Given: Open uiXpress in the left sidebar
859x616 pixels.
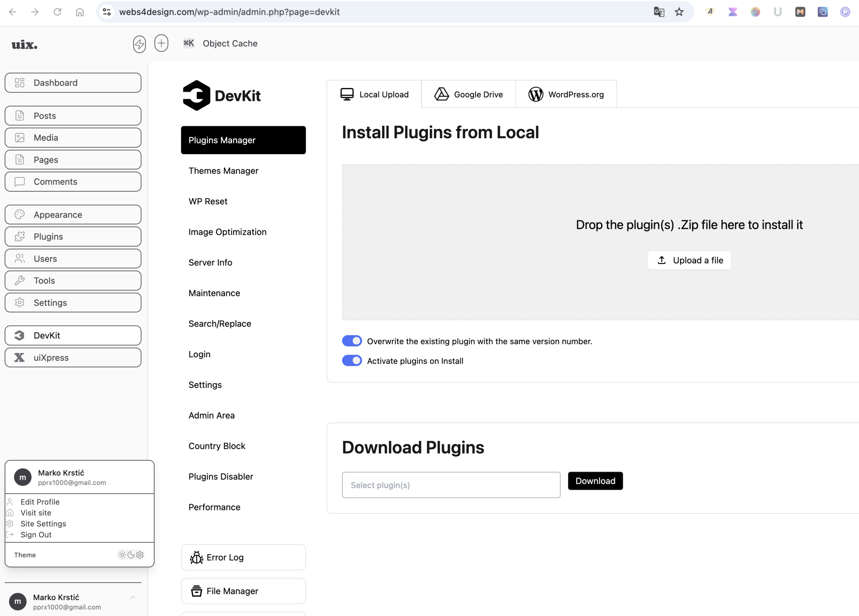Looking at the screenshot, I should pos(73,357).
